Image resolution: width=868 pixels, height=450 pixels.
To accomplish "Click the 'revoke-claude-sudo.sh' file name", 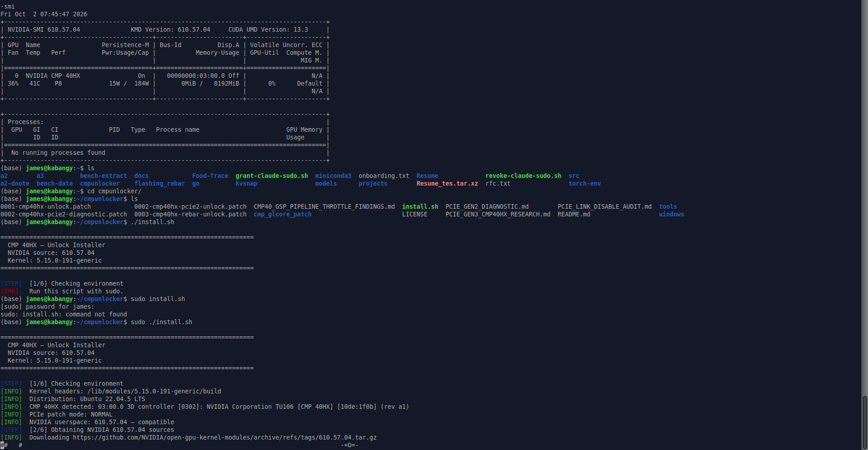I will (x=523, y=176).
